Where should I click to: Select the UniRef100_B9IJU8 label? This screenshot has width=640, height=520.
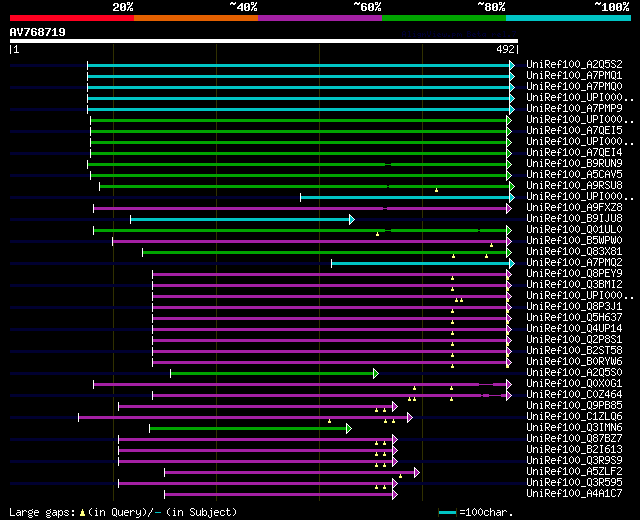click(574, 219)
